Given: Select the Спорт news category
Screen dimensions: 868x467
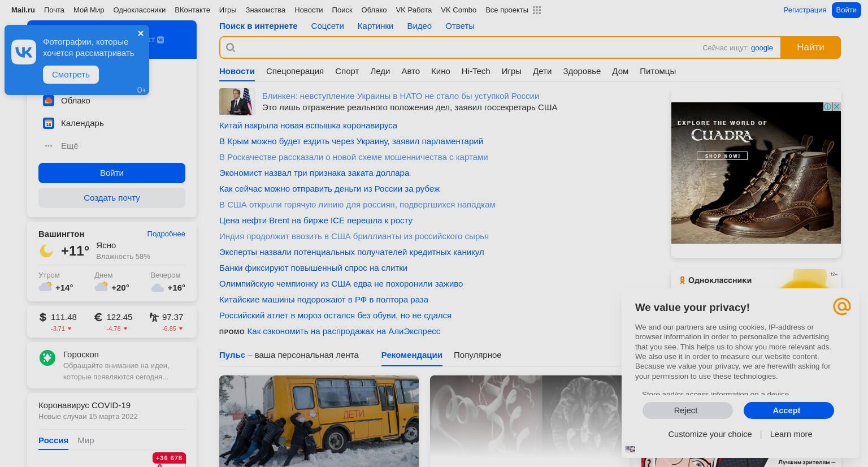Looking at the screenshot, I should (347, 71).
